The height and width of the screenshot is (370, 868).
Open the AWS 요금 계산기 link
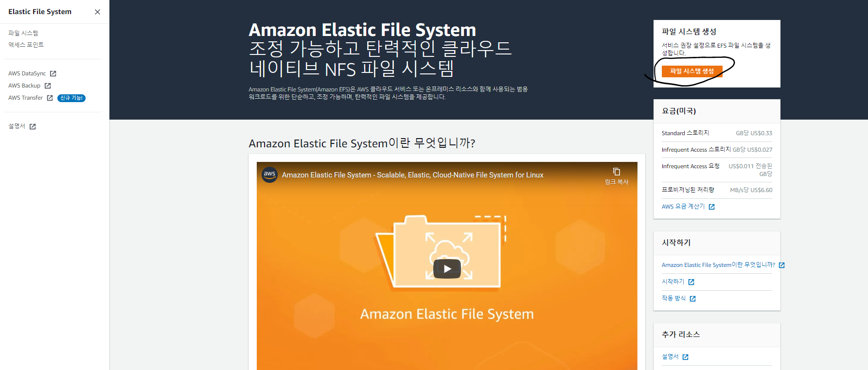[x=683, y=207]
